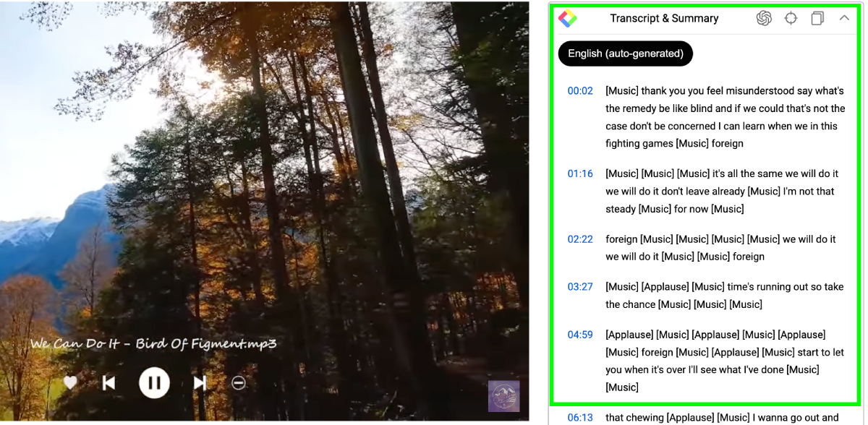This screenshot has height=425, width=868.
Task: Jump to timestamp 01:16
Action: click(x=580, y=173)
